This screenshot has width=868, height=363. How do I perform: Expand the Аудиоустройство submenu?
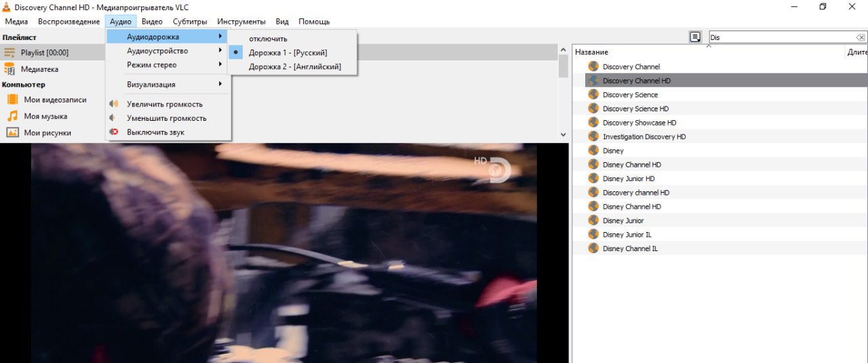click(167, 51)
